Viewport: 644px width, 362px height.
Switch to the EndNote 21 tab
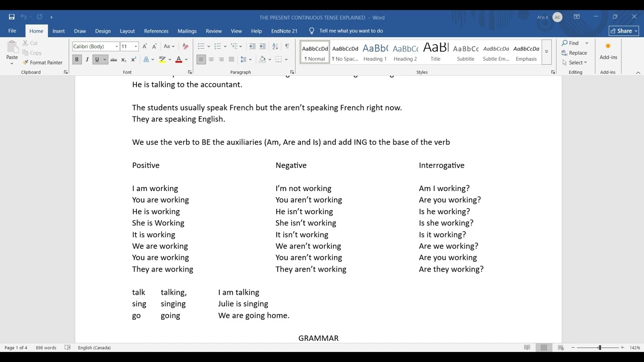point(284,31)
